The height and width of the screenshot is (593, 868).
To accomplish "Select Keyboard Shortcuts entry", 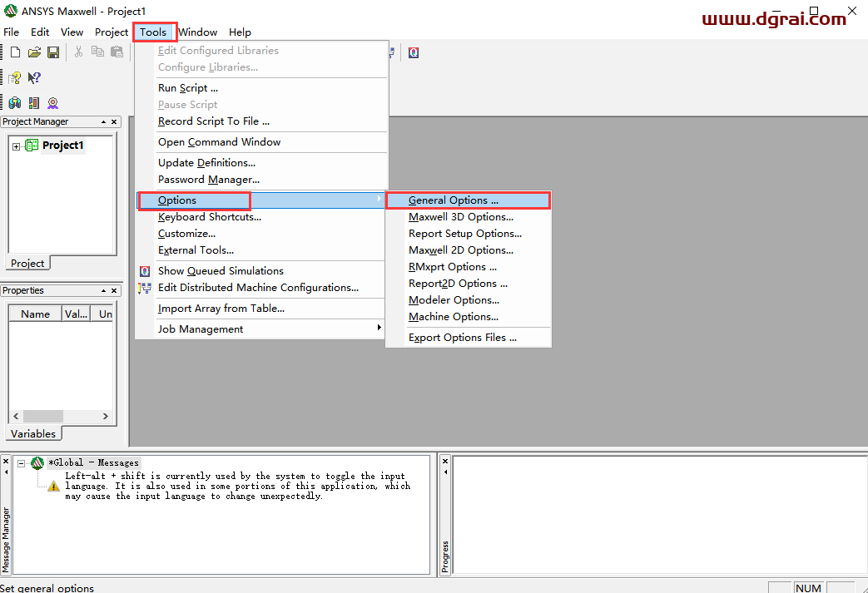I will [x=260, y=217].
